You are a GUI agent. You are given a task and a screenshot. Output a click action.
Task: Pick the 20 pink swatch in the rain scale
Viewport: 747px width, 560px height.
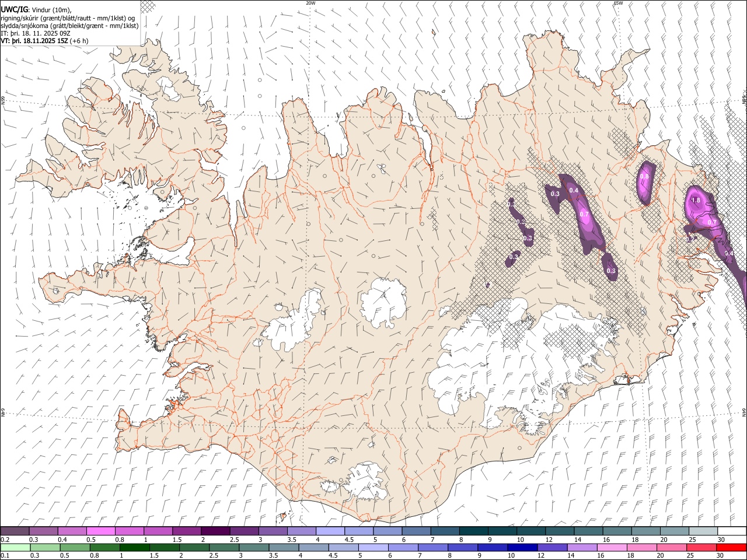click(672, 547)
